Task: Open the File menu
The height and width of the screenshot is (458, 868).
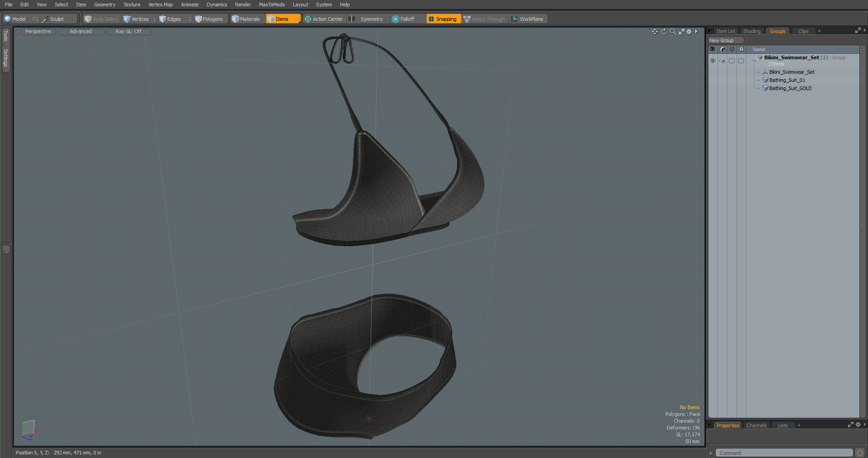Action: tap(9, 5)
